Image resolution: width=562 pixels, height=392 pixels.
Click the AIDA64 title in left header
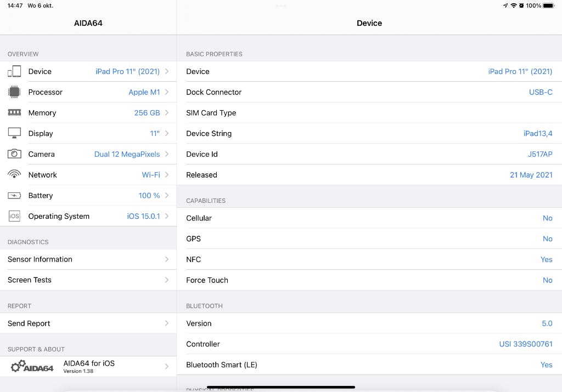tap(88, 23)
